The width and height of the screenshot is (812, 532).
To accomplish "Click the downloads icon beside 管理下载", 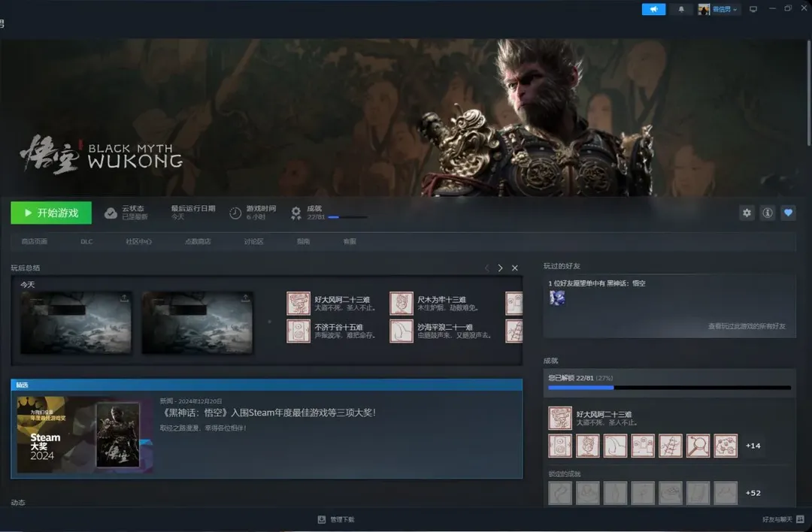I will (x=322, y=519).
